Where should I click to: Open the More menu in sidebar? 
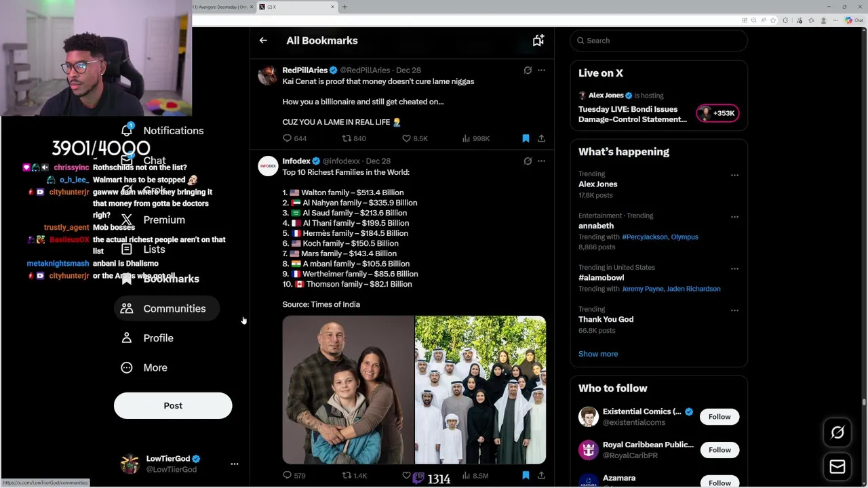[144, 367]
